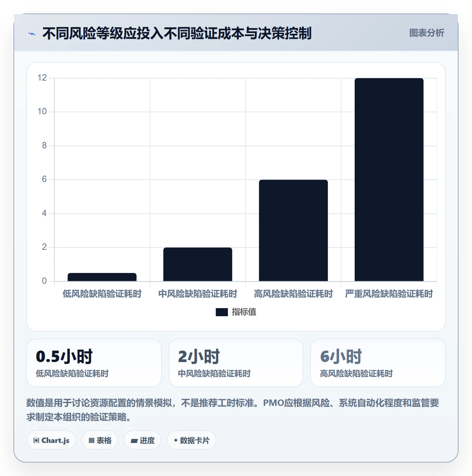Click the 低风险缺陷验证耗时 x-axis label
472x476 pixels.
point(102,294)
